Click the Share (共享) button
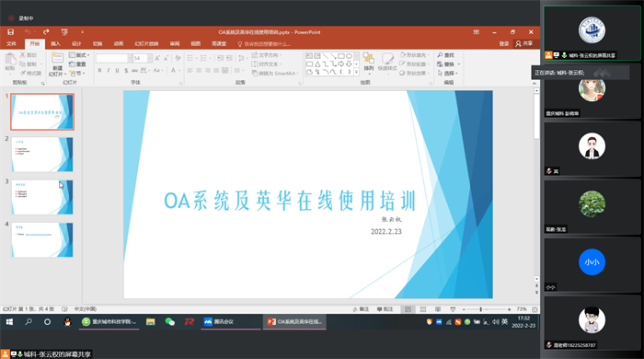The height and width of the screenshot is (359, 644). coord(524,44)
